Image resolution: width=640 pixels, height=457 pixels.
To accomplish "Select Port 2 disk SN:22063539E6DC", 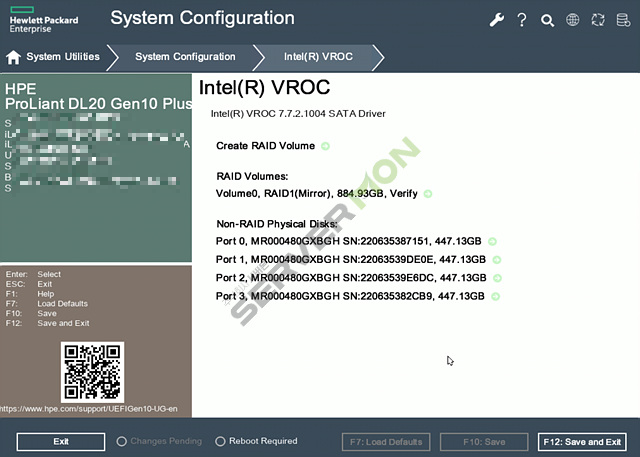I will pos(351,278).
